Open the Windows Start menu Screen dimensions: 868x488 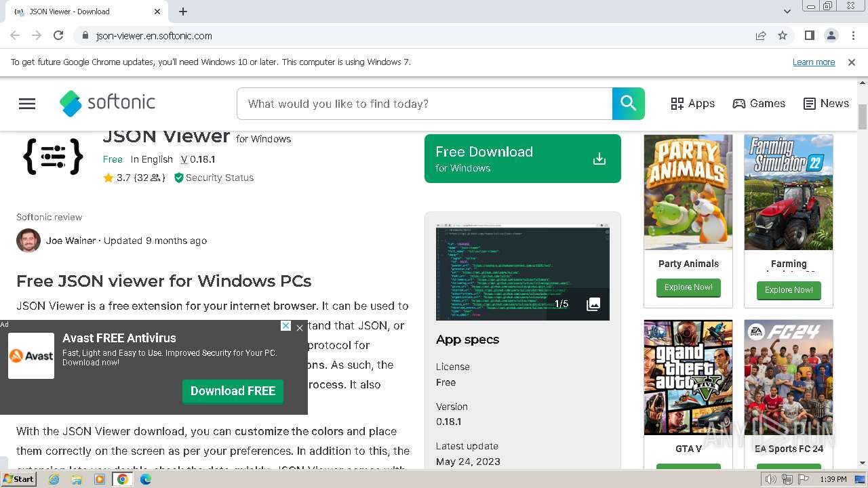point(18,479)
